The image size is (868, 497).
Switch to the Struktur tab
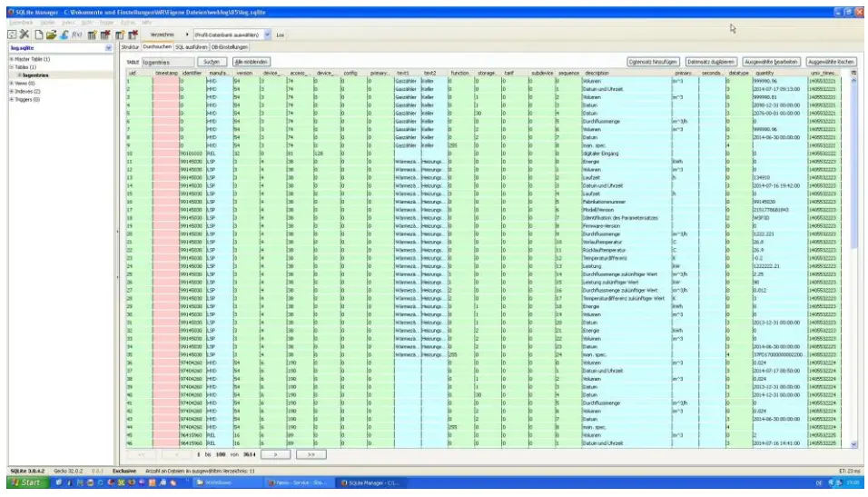coord(130,47)
